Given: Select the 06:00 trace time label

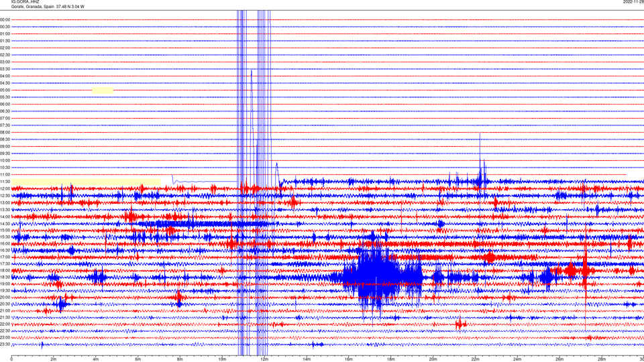Looking at the screenshot, I should [x=5, y=105].
